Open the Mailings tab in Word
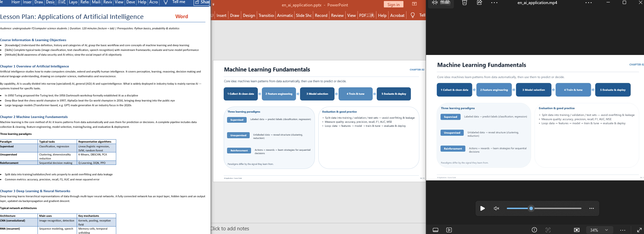 [x=96, y=2]
